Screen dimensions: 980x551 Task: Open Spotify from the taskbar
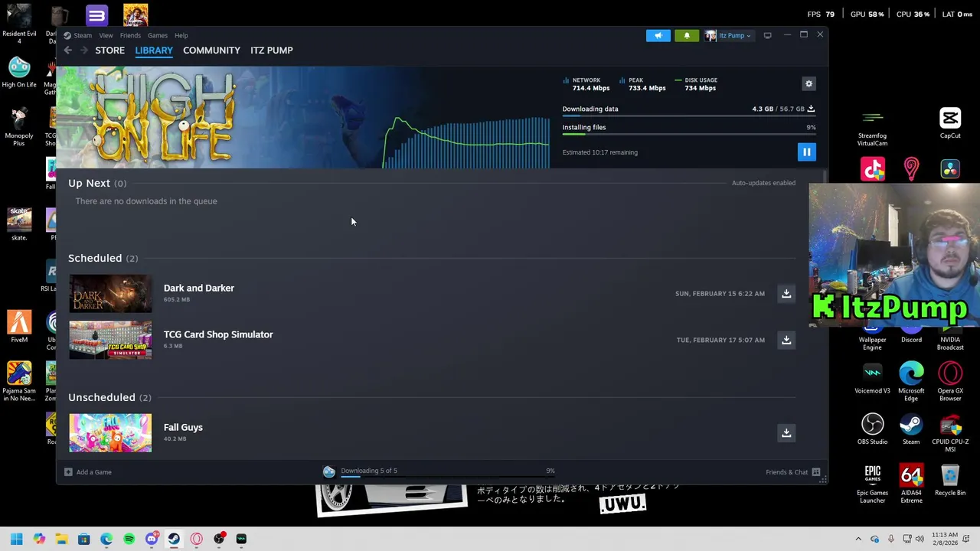tap(129, 539)
